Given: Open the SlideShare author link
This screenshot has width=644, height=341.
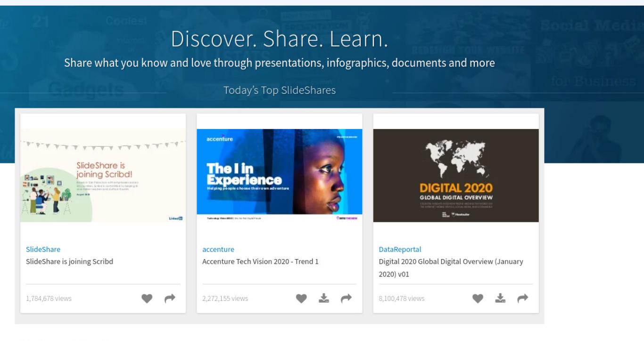Looking at the screenshot, I should pos(43,249).
